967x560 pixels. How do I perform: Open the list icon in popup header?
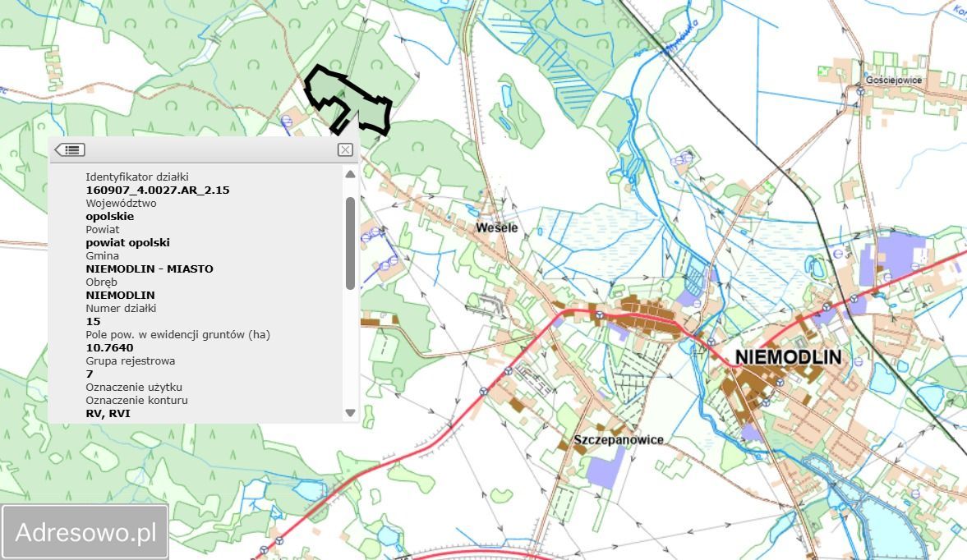[70, 149]
